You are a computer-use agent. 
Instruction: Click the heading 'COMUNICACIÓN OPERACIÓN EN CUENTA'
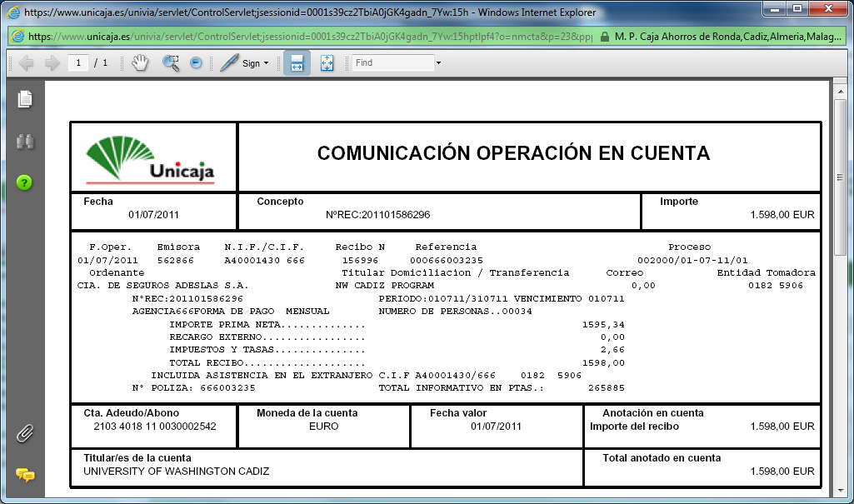point(513,153)
